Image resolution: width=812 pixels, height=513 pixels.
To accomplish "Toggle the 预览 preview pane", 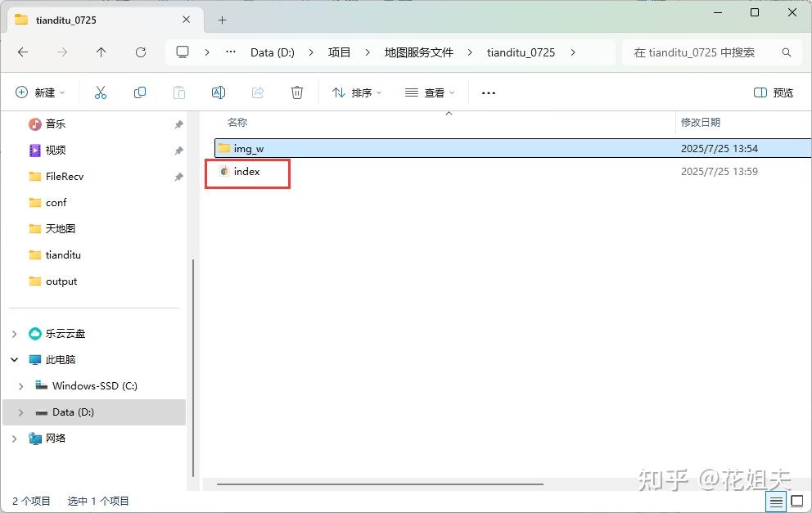I will (x=774, y=92).
